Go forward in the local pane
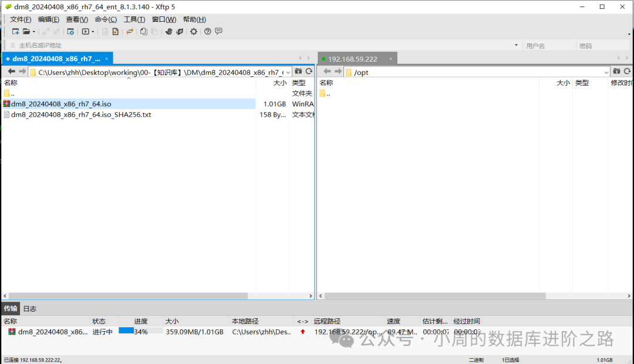 (x=22, y=72)
